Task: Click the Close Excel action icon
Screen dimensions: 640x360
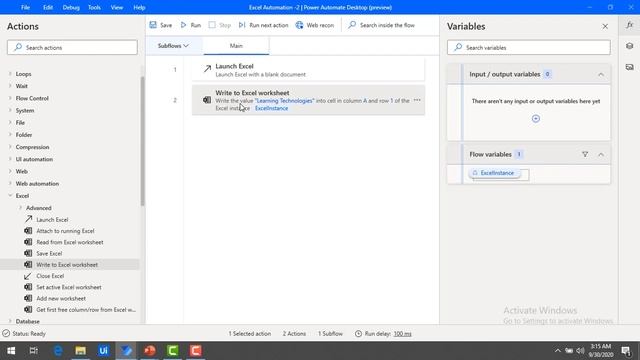Action: pyautogui.click(x=28, y=276)
